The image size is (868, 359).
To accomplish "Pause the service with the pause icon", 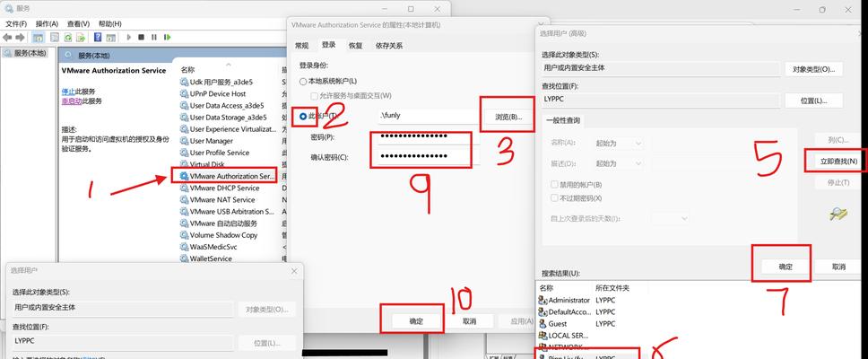I will pyautogui.click(x=154, y=37).
